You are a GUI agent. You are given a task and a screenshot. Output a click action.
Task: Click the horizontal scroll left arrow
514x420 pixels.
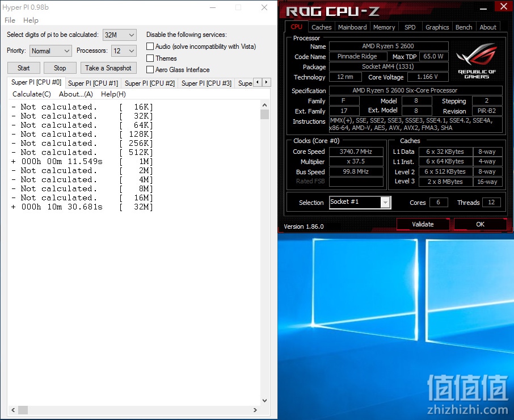[x=13, y=410]
